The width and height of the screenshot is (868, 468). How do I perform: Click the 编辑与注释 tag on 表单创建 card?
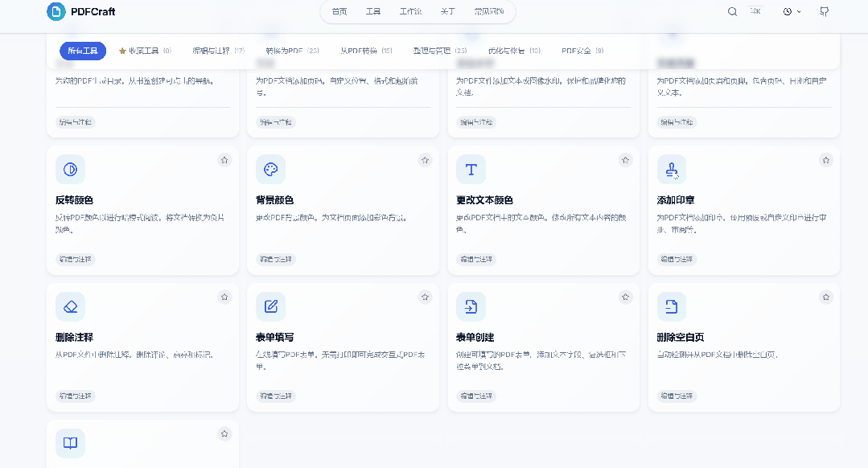476,396
